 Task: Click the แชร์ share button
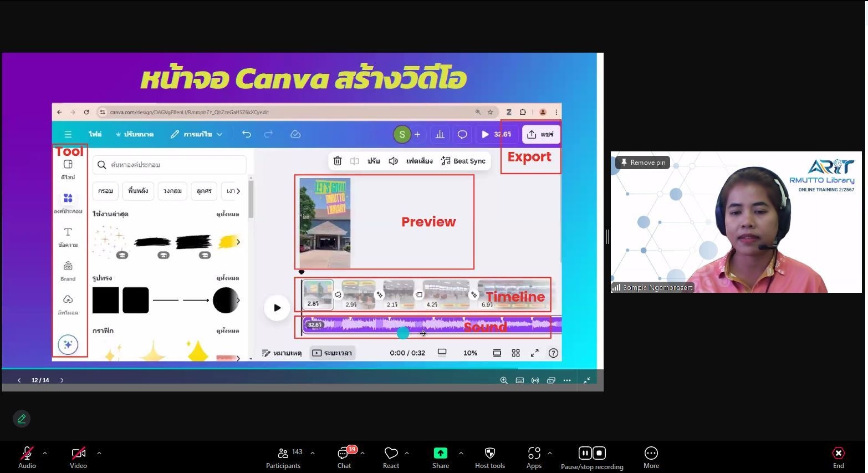coord(540,134)
